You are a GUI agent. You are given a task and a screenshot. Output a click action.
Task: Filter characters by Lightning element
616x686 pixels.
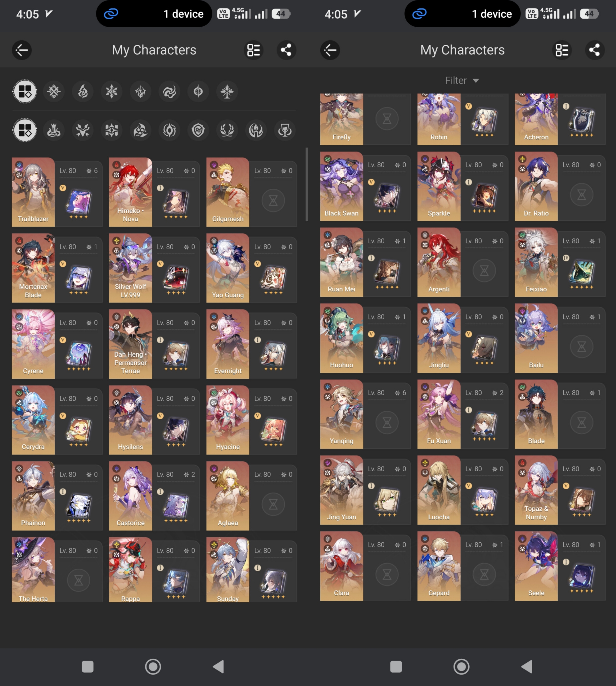click(x=140, y=91)
